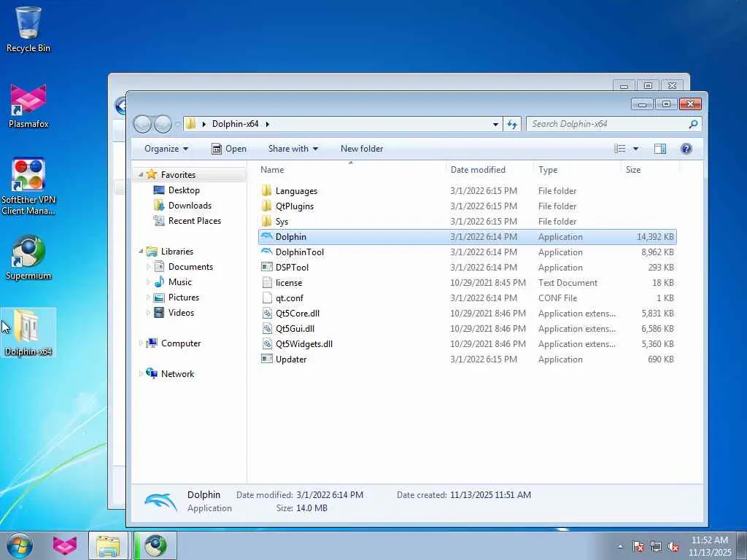The width and height of the screenshot is (747, 560).
Task: Click the Back navigation button
Action: pyautogui.click(x=142, y=124)
